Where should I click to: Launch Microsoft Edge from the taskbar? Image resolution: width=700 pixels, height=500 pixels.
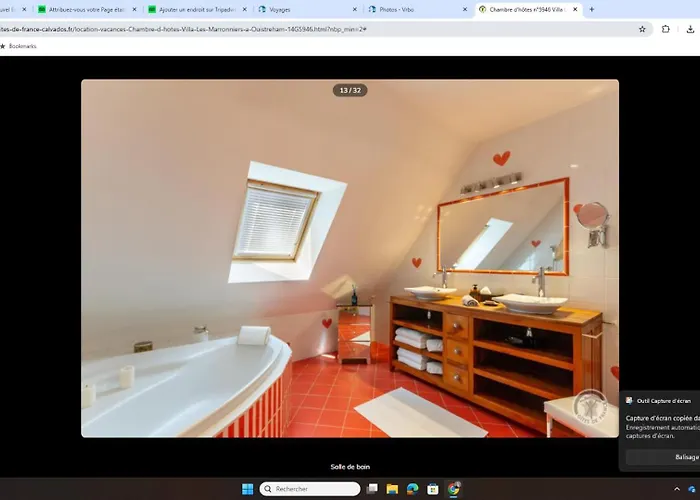pos(412,489)
